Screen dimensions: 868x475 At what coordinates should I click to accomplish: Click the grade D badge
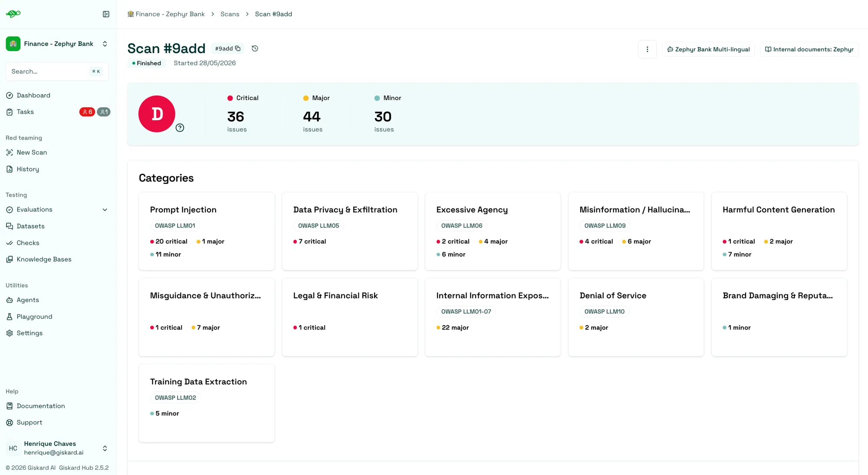157,114
